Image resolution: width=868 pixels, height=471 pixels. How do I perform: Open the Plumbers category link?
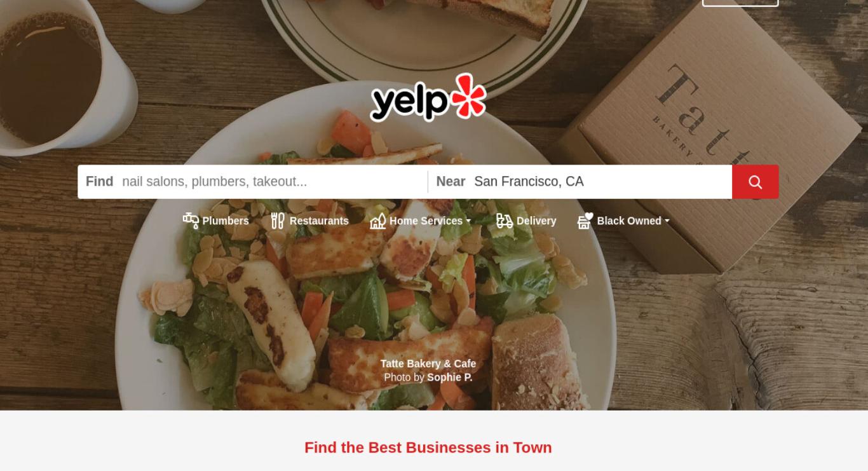[226, 221]
